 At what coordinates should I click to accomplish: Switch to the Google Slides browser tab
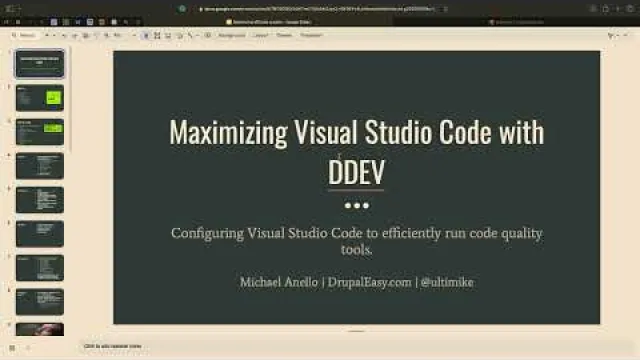[x=269, y=22]
